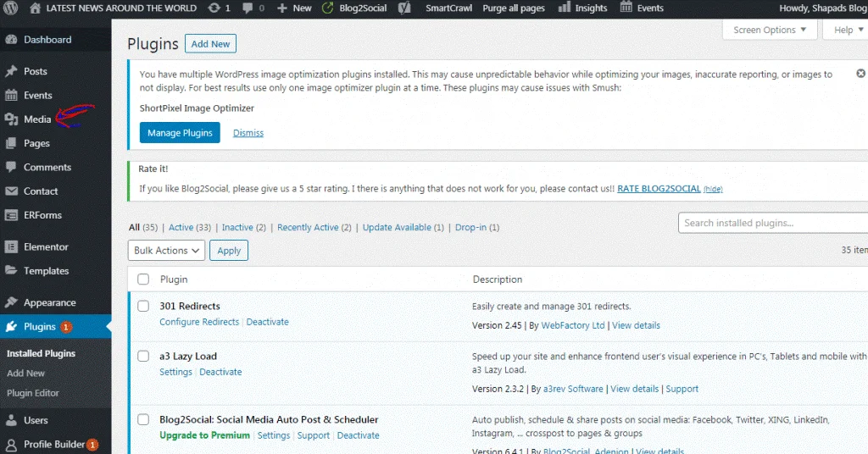Click the Manage Plugins button
The image size is (868, 454).
click(x=180, y=133)
